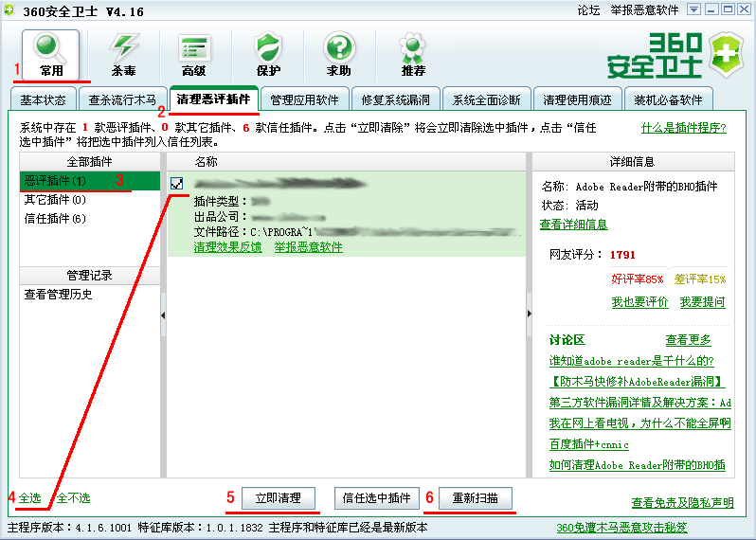The height and width of the screenshot is (540, 756).
Task: Open the 常用 toolbar section
Action: point(51,54)
